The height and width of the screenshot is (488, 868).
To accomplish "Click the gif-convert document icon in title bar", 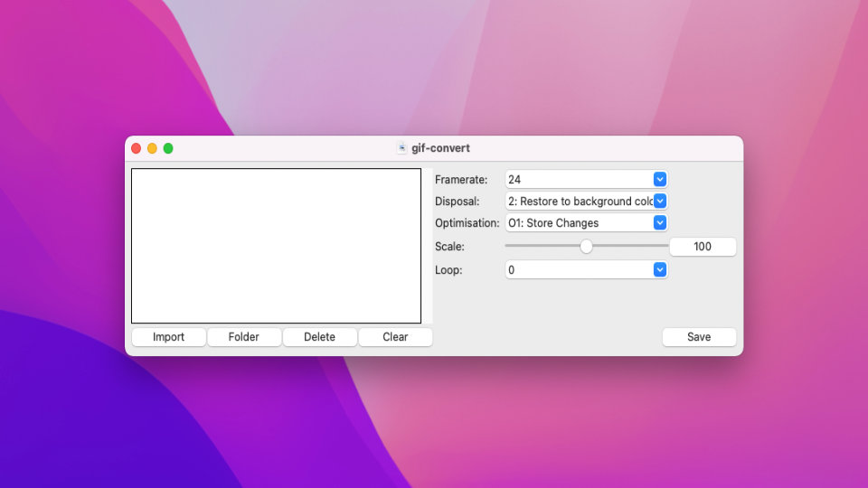I will (x=401, y=148).
